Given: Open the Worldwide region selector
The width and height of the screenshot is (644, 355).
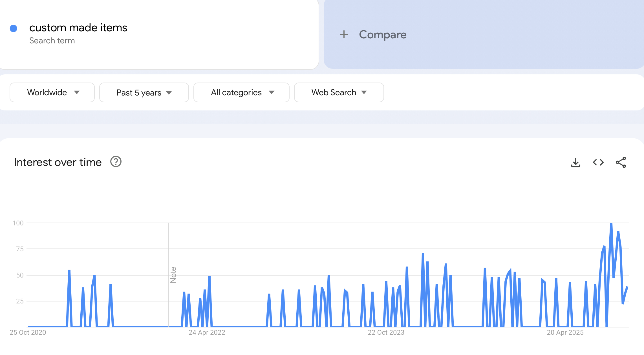Looking at the screenshot, I should click(52, 92).
